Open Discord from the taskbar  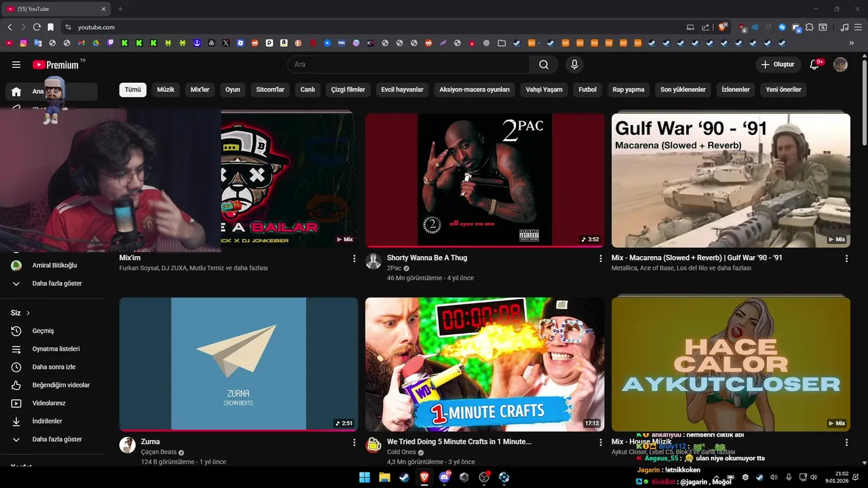(444, 477)
